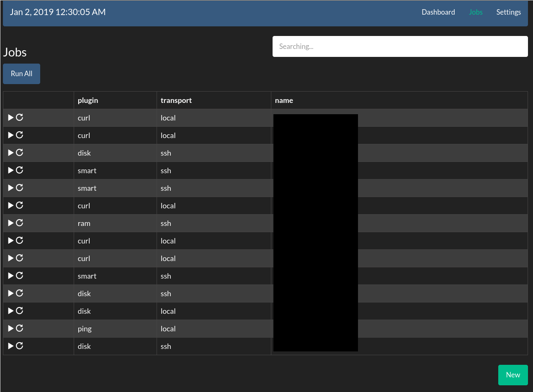Run the first smart job in the list
533x392 pixels.
pyautogui.click(x=11, y=170)
